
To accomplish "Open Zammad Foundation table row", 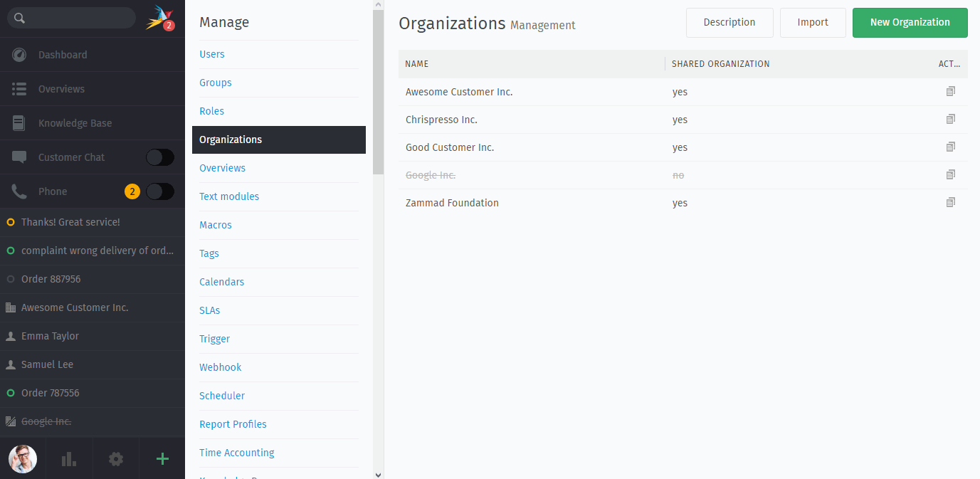I will (683, 203).
